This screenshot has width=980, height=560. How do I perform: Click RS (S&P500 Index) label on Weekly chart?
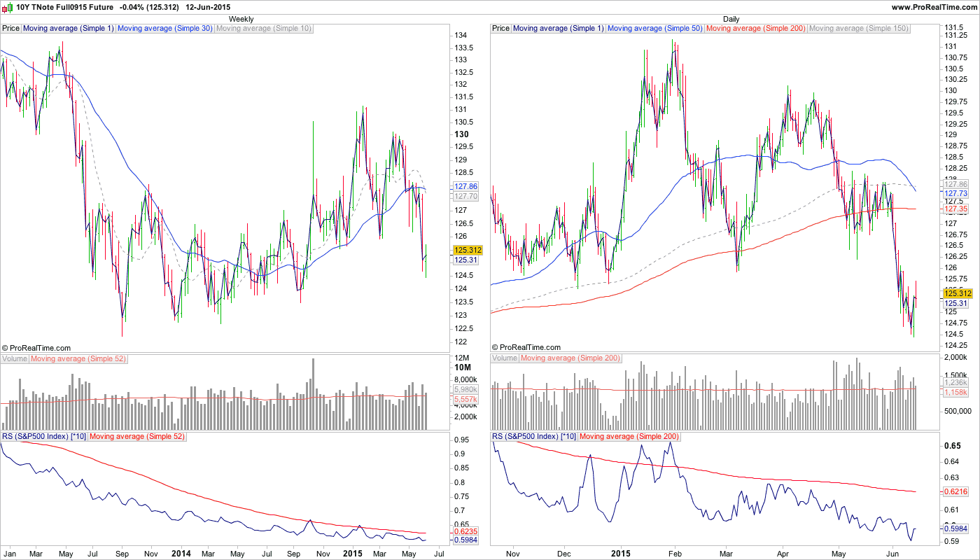pos(44,436)
